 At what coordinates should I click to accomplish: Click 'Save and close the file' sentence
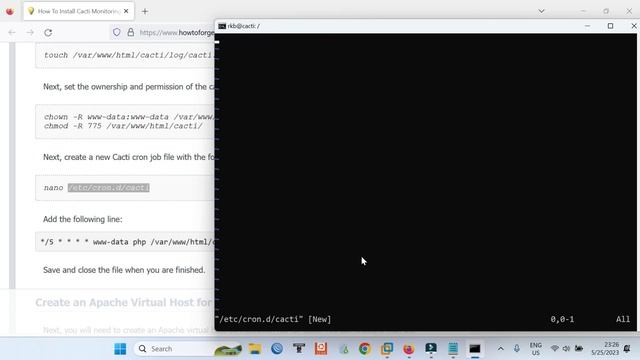click(124, 270)
